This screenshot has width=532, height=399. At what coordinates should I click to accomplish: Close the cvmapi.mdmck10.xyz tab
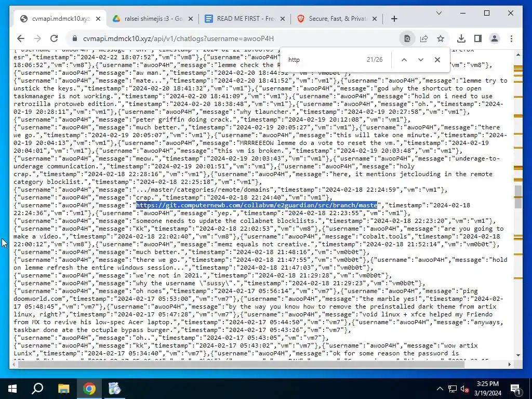click(98, 19)
